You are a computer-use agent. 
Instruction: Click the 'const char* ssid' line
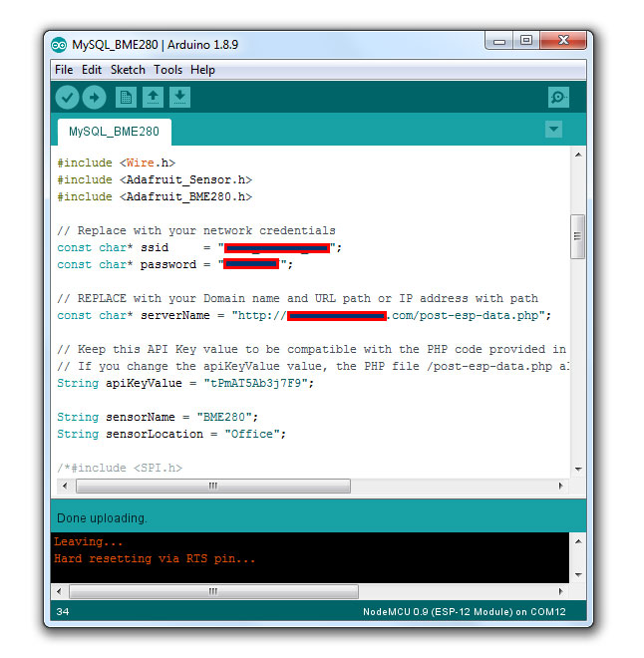[x=199, y=247]
